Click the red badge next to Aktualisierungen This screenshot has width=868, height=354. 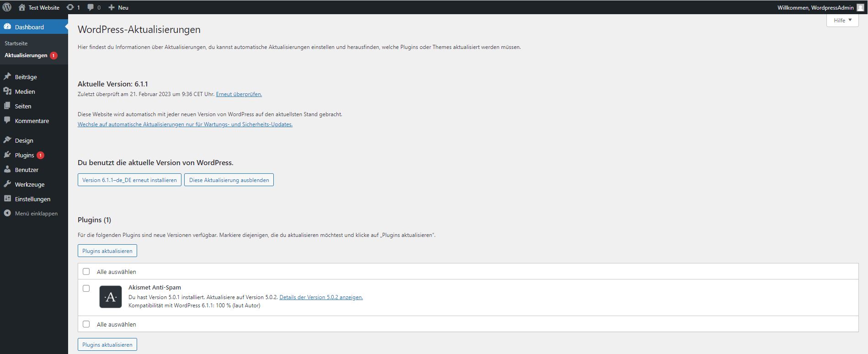[x=53, y=56]
